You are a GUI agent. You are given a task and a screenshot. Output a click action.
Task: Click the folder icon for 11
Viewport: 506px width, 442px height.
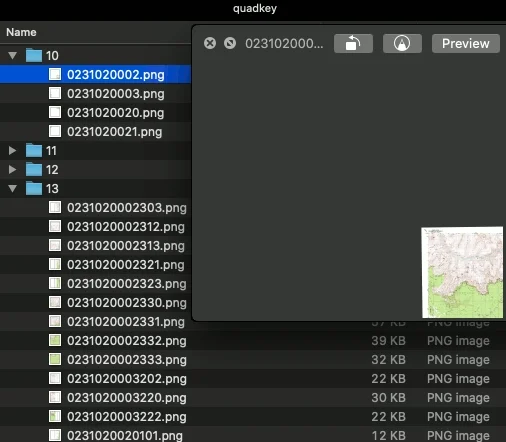point(34,151)
